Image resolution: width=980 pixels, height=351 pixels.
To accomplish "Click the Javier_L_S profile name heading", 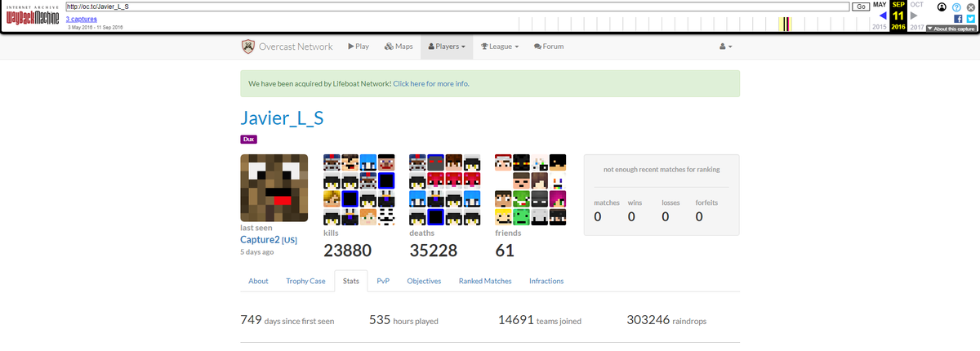I will coord(282,118).
